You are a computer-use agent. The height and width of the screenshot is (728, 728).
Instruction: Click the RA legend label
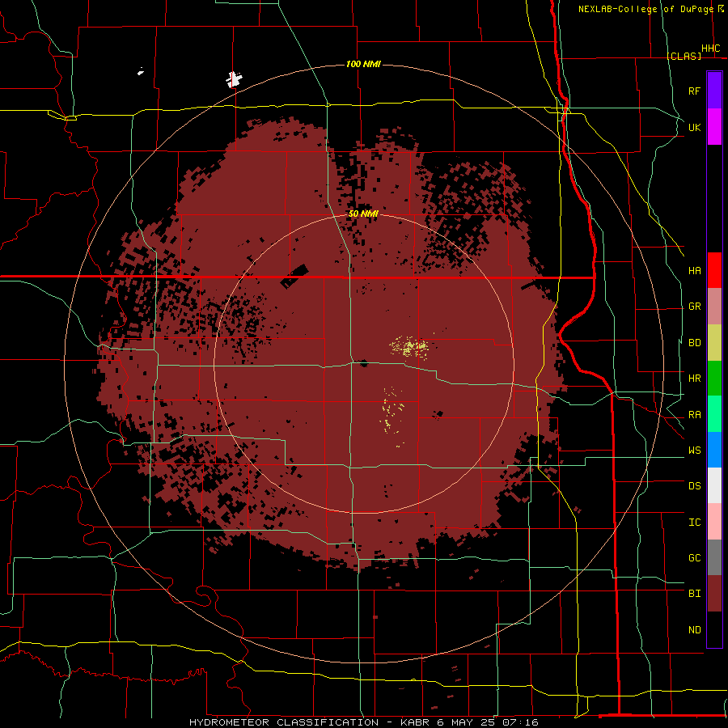pyautogui.click(x=695, y=415)
